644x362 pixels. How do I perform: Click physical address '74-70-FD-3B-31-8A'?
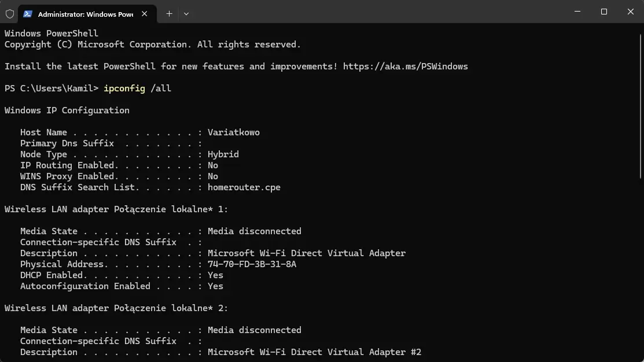click(x=252, y=264)
